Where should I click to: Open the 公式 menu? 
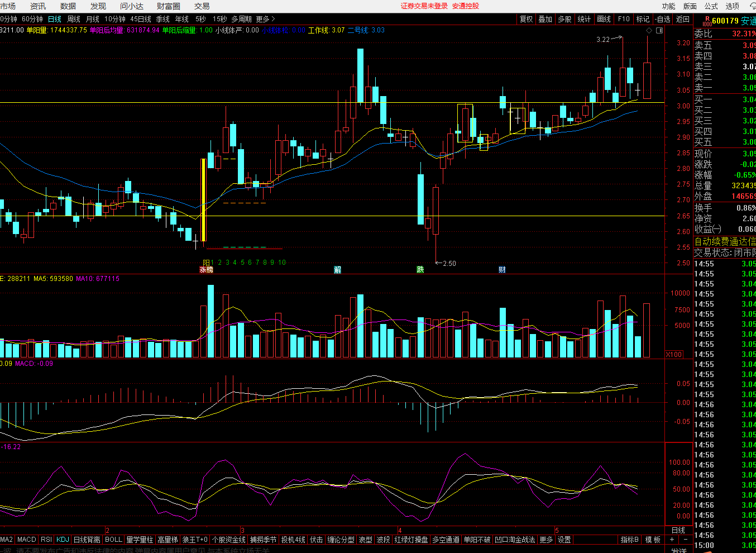[x=711, y=6]
